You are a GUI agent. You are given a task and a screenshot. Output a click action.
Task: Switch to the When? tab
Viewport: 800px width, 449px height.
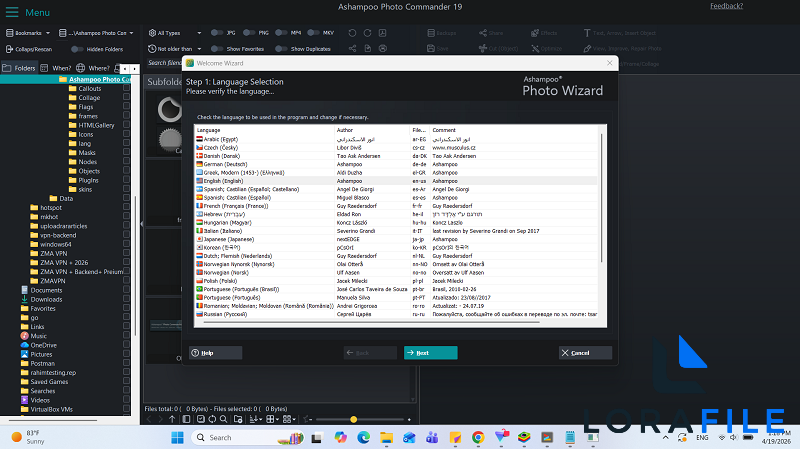[x=56, y=68]
